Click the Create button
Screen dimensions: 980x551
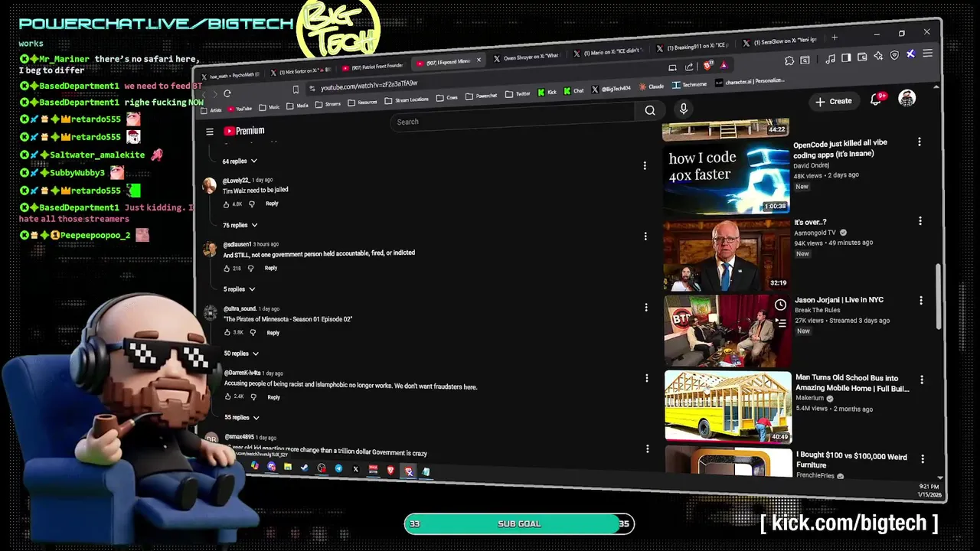coord(835,101)
